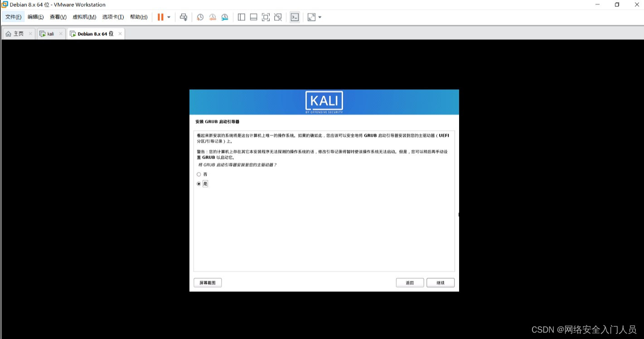644x339 pixels.
Task: Open the suspend button dropdown arrow
Action: (x=168, y=17)
